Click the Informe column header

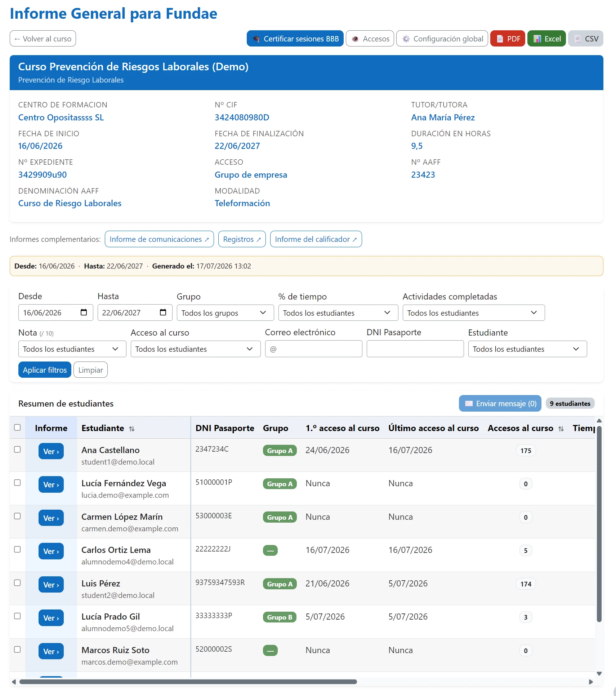tap(51, 428)
